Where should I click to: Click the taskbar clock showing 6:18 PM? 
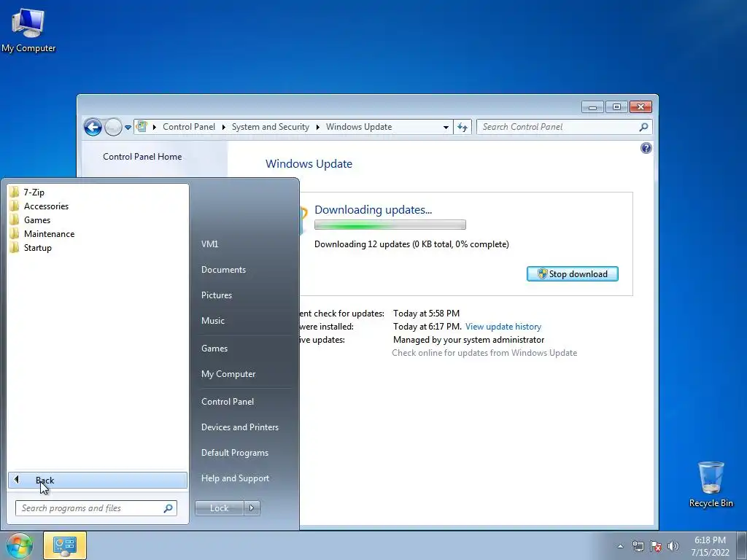tap(710, 546)
